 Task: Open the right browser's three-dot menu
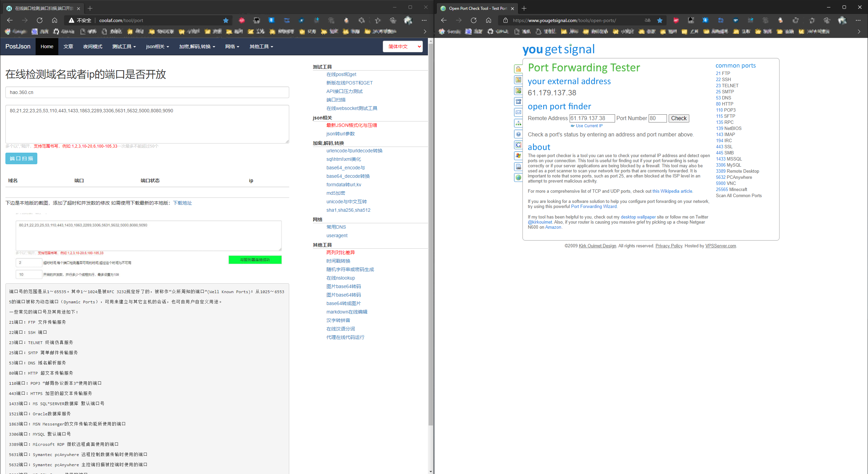click(858, 20)
